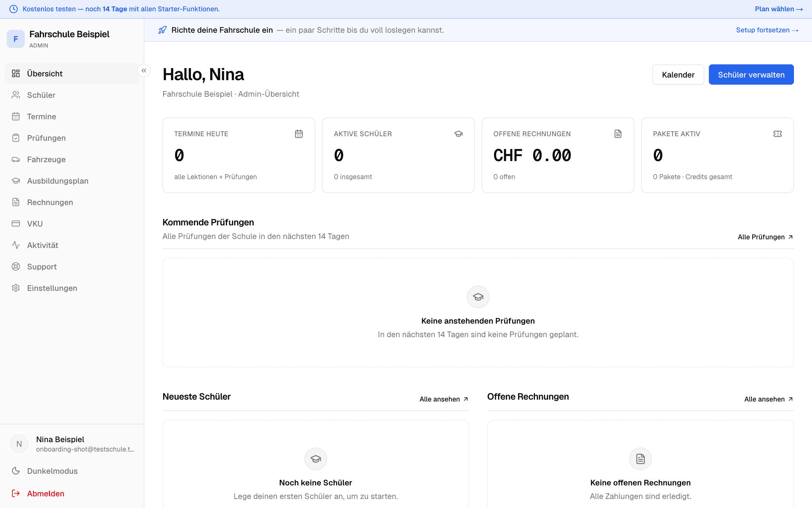Go to the Rechnungen menu item
Screen dimensions: 812x508
[x=72, y=202]
